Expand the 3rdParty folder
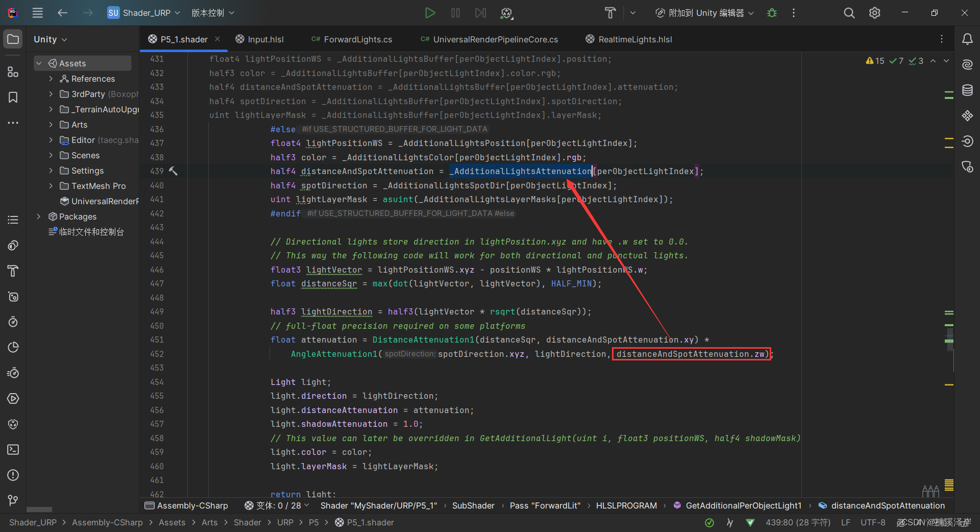980x532 pixels. click(x=51, y=94)
